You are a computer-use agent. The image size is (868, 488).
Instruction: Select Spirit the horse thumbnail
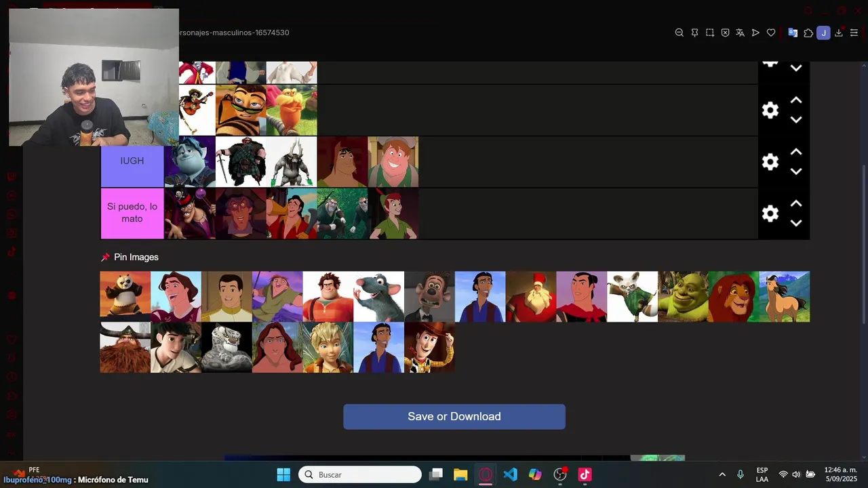(785, 297)
